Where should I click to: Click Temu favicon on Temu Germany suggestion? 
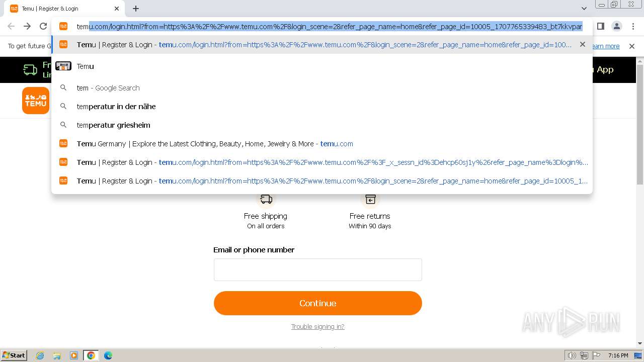(63, 143)
